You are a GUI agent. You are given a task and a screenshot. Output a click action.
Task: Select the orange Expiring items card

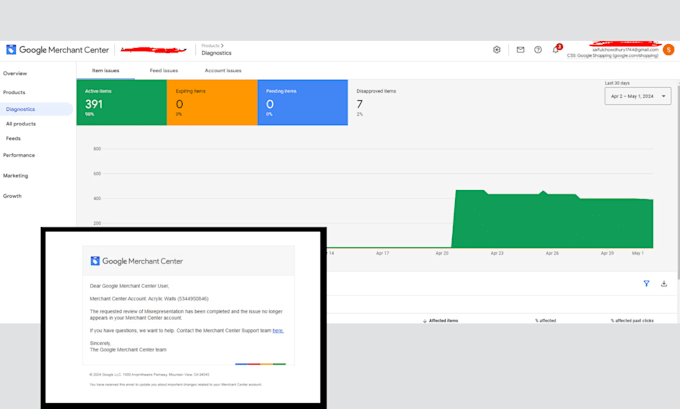[212, 102]
